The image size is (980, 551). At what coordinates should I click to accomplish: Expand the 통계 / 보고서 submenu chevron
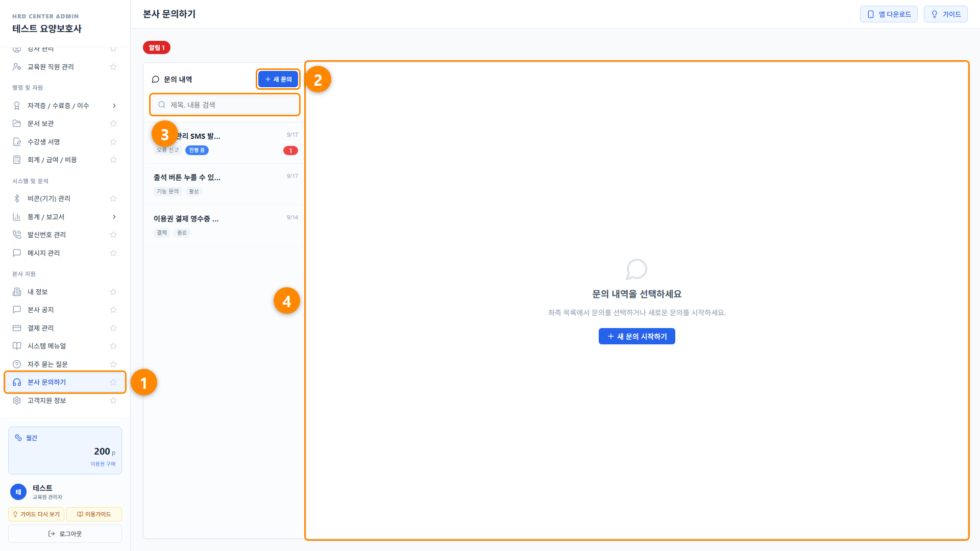coord(114,217)
